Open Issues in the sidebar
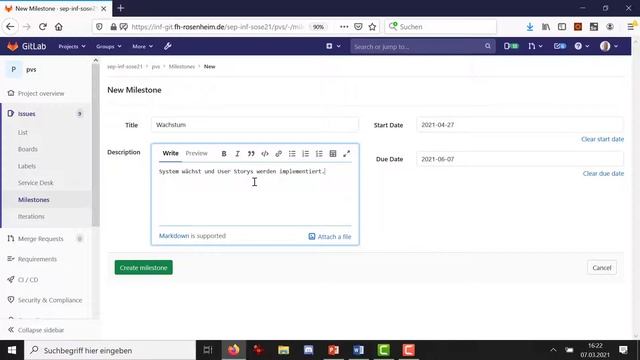The width and height of the screenshot is (640, 360). click(x=27, y=113)
